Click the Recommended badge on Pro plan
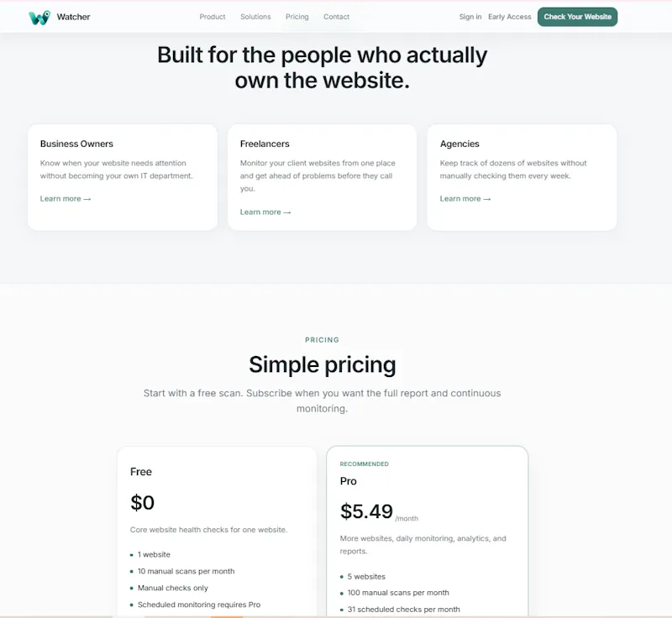The image size is (672, 618). click(x=365, y=463)
